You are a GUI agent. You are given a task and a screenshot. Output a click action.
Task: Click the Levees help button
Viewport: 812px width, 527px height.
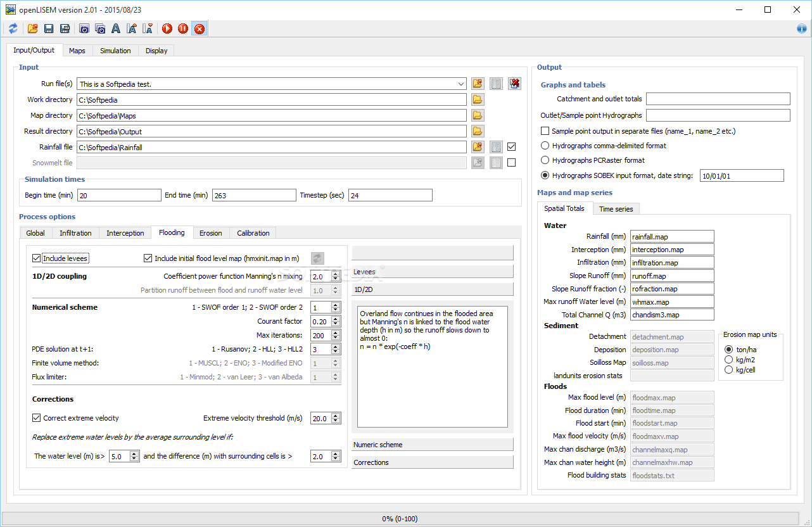(x=432, y=272)
